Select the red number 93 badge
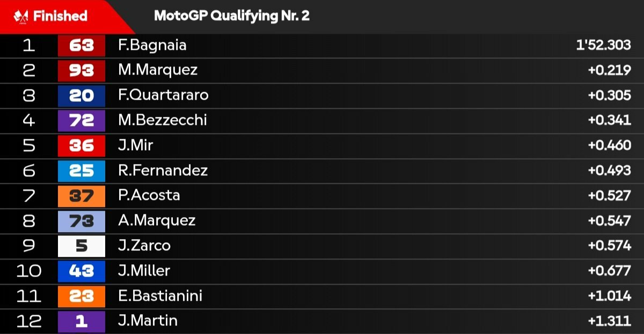Viewport: 644px width, 334px height. click(x=82, y=70)
